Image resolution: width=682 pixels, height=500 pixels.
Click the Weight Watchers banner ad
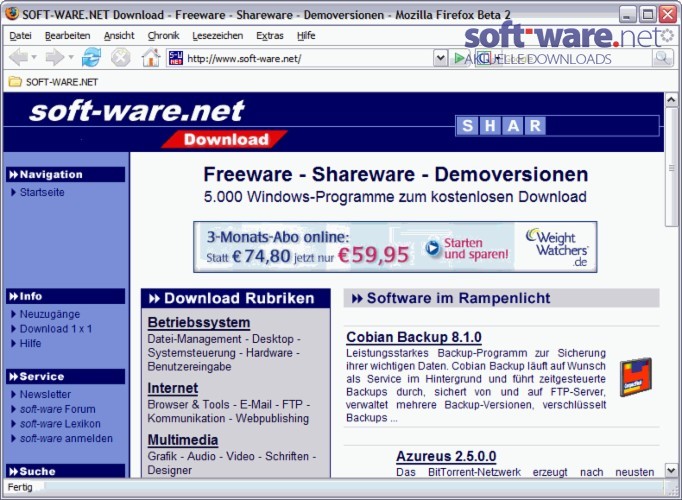tap(395, 247)
